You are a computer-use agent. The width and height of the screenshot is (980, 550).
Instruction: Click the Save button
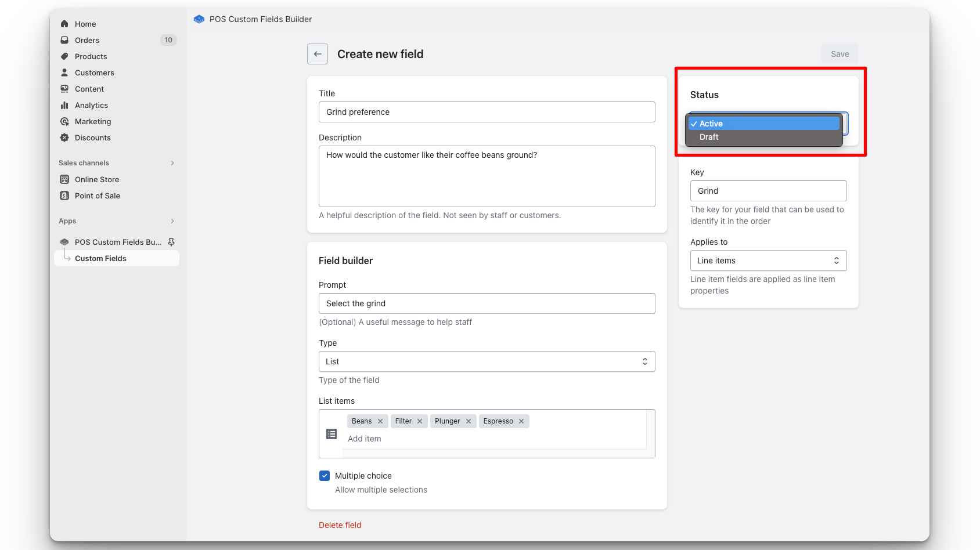pos(840,53)
